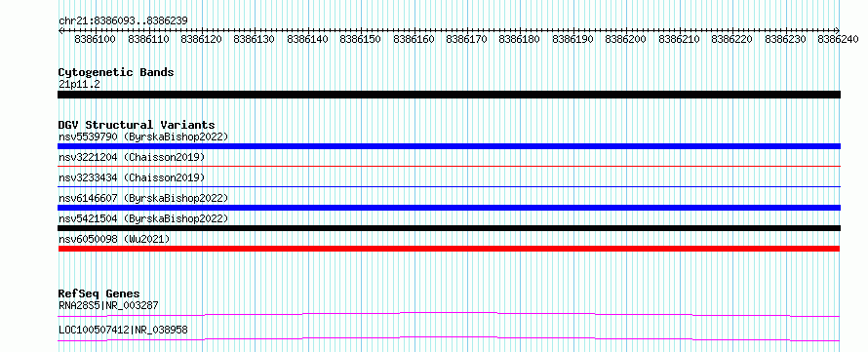868x352 pixels.
Task: Click the nsv6146607 (ByrskaBishop2022) label
Action: click(x=143, y=198)
